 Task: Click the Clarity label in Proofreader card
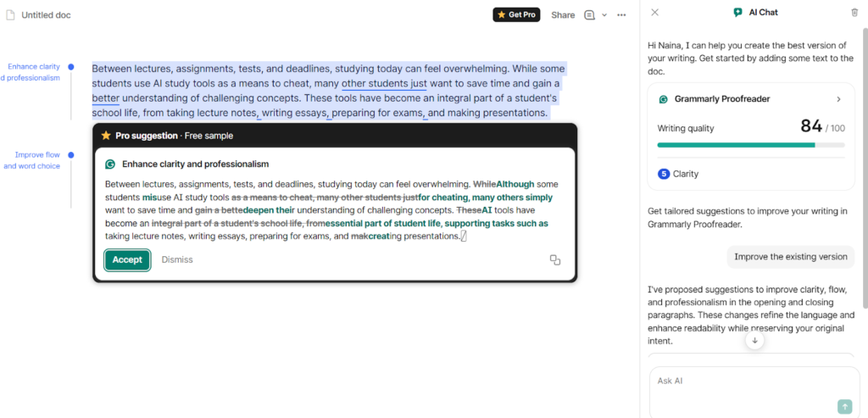686,174
